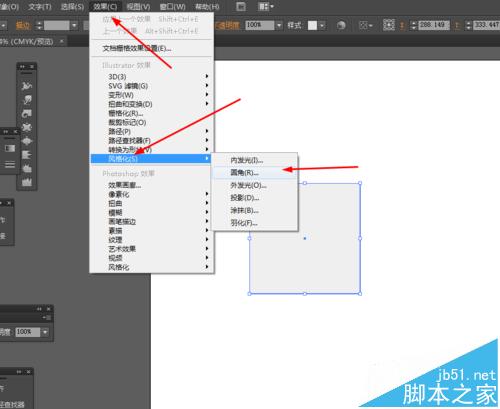Choose 栅格化(R)... effect

125,113
